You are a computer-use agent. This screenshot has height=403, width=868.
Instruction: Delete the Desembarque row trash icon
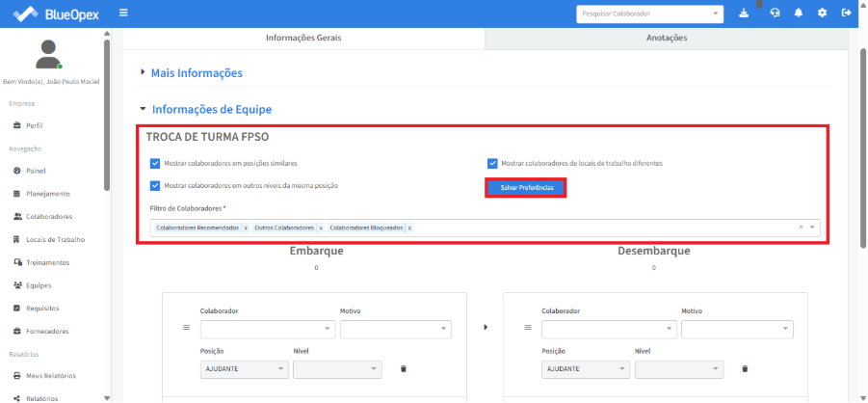tap(745, 368)
